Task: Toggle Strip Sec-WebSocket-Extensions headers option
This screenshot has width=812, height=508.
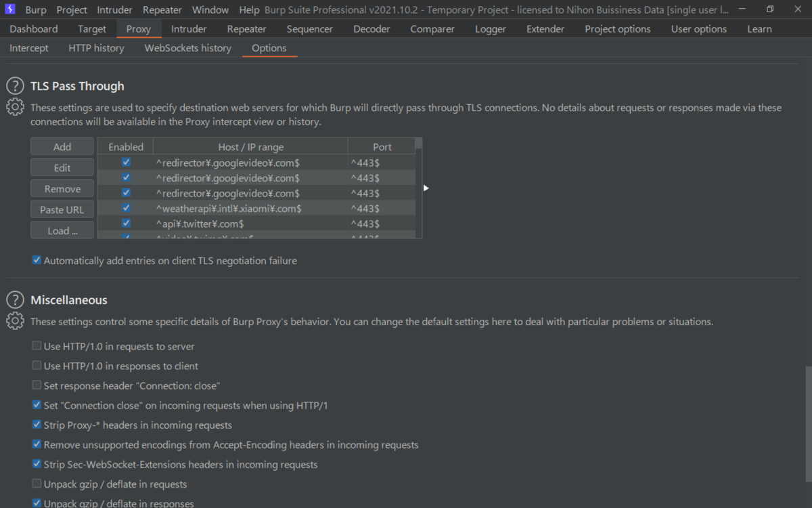Action: point(175,464)
